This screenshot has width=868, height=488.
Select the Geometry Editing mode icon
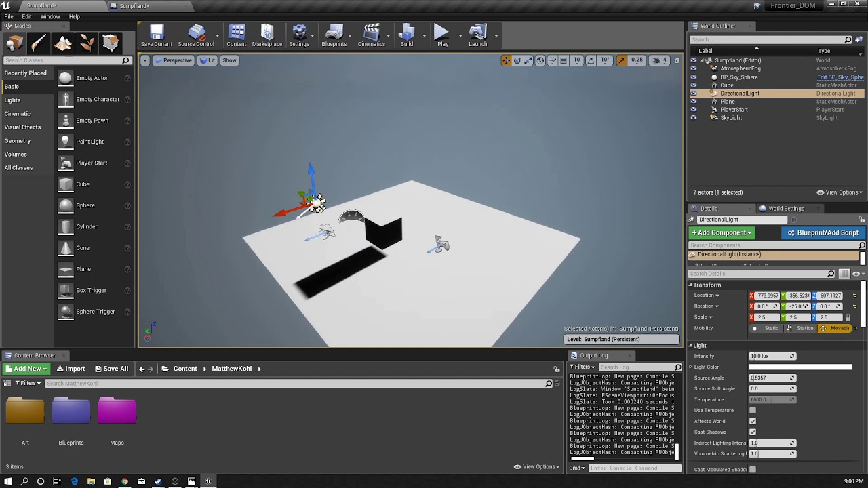coord(111,43)
